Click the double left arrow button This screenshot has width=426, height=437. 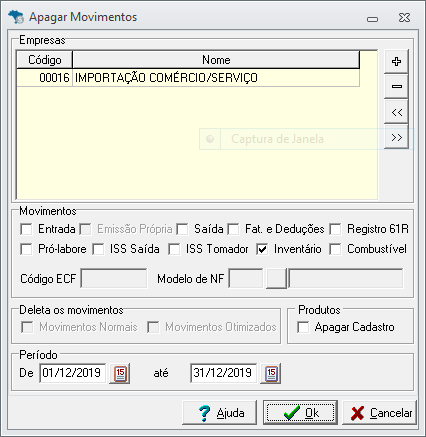click(396, 112)
